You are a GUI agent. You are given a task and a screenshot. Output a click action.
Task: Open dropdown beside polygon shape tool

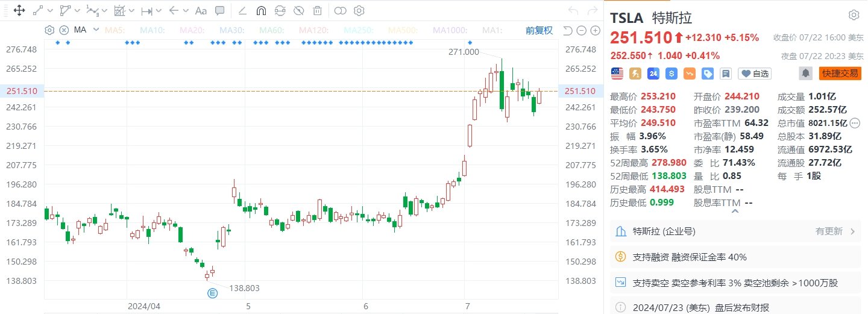pyautogui.click(x=77, y=11)
